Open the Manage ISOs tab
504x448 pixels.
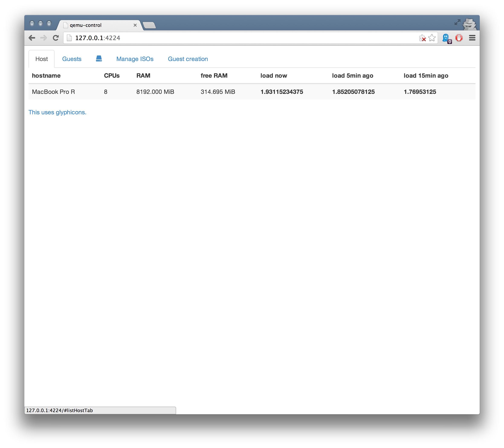(135, 59)
